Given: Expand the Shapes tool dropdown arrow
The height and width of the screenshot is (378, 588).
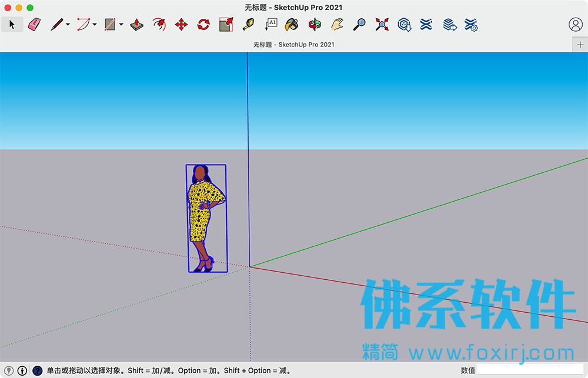Looking at the screenshot, I should [121, 25].
